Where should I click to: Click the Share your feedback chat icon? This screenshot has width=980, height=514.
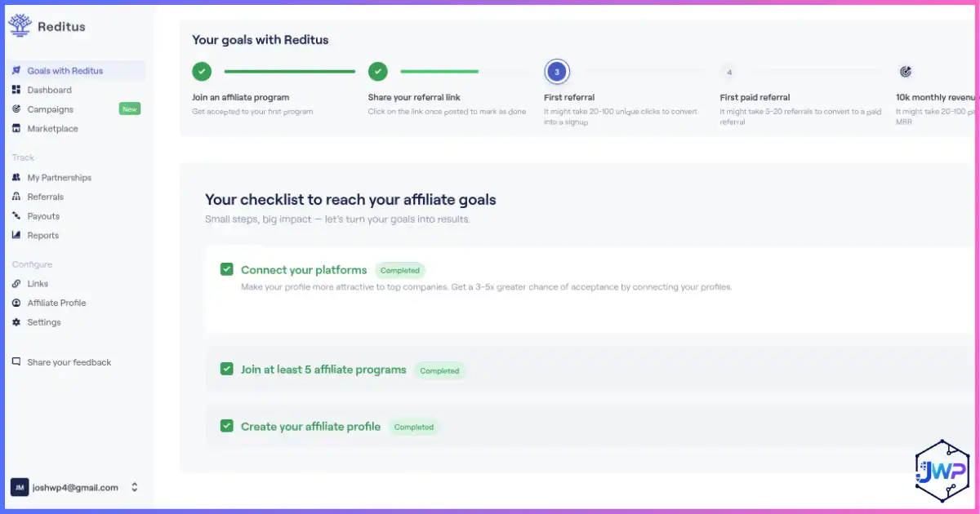[x=16, y=362]
